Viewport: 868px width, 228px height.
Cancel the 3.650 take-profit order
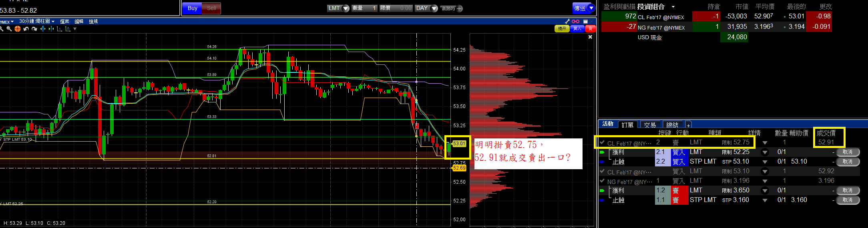point(848,190)
